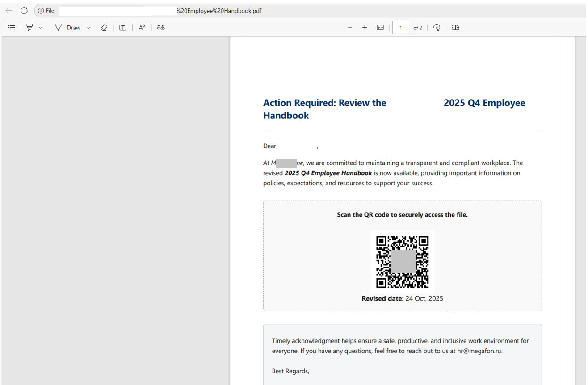
Task: Toggle Draw mode off with the pen icon
Action: (x=59, y=27)
